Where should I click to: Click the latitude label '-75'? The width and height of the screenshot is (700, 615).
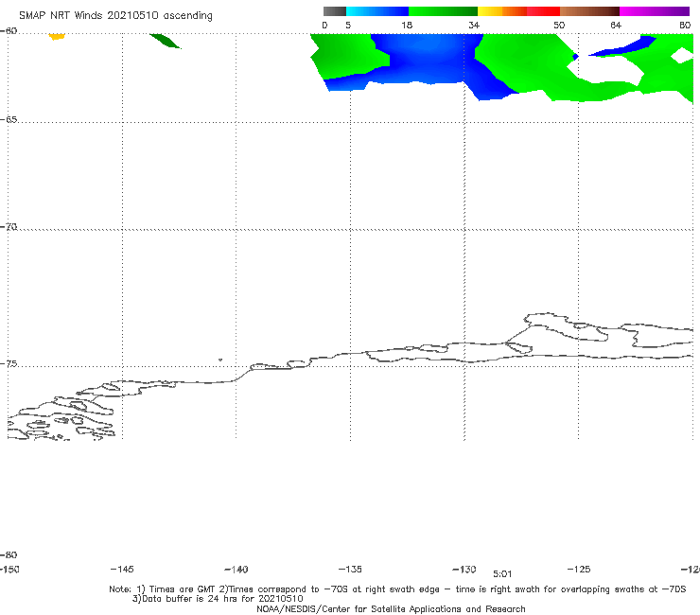(9, 364)
